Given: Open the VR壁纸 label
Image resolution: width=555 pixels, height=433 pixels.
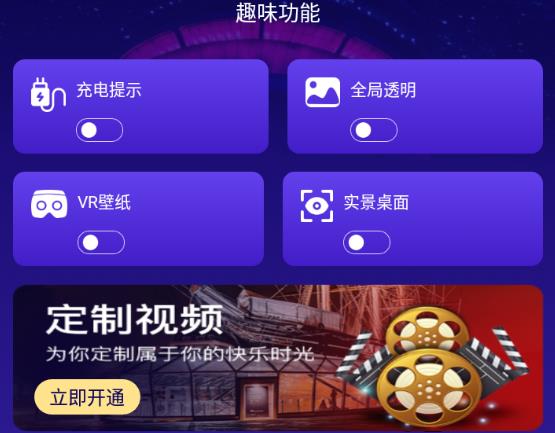Looking at the screenshot, I should click(x=104, y=202).
